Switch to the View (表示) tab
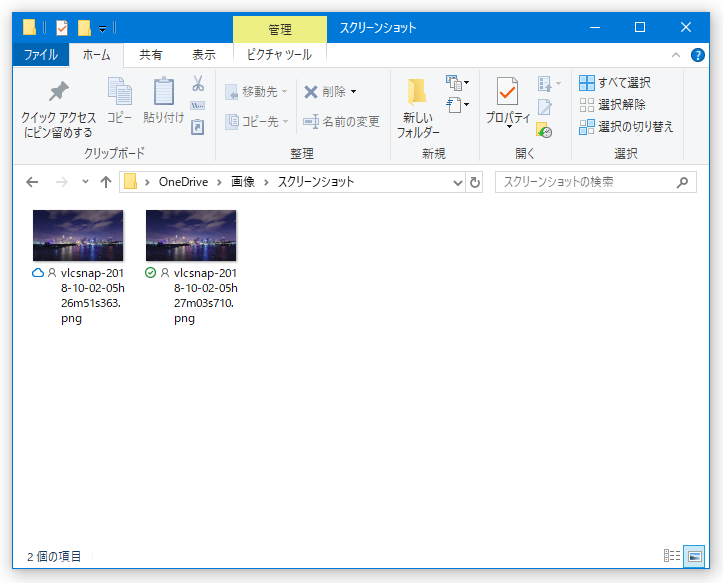Screen dimensions: 723x583 203,55
